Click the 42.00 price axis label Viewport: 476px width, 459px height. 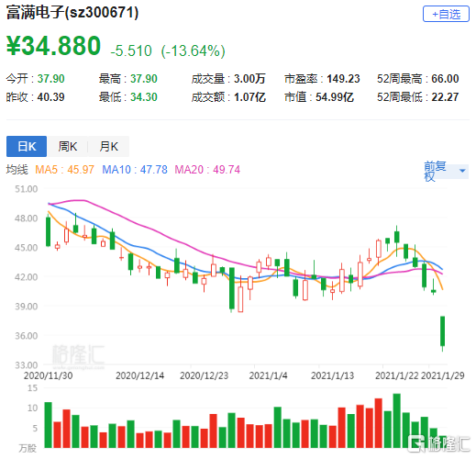[27, 277]
